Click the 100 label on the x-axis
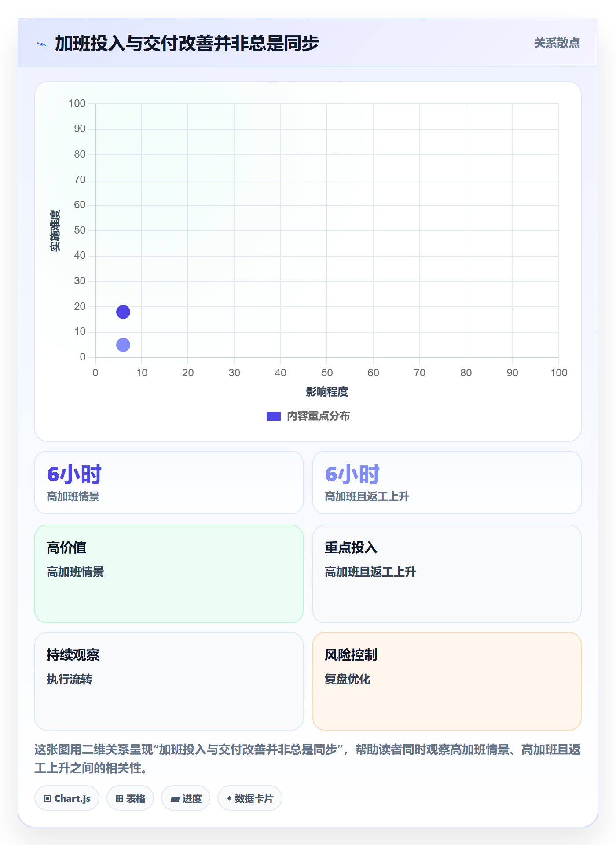This screenshot has width=616, height=845. pyautogui.click(x=559, y=373)
